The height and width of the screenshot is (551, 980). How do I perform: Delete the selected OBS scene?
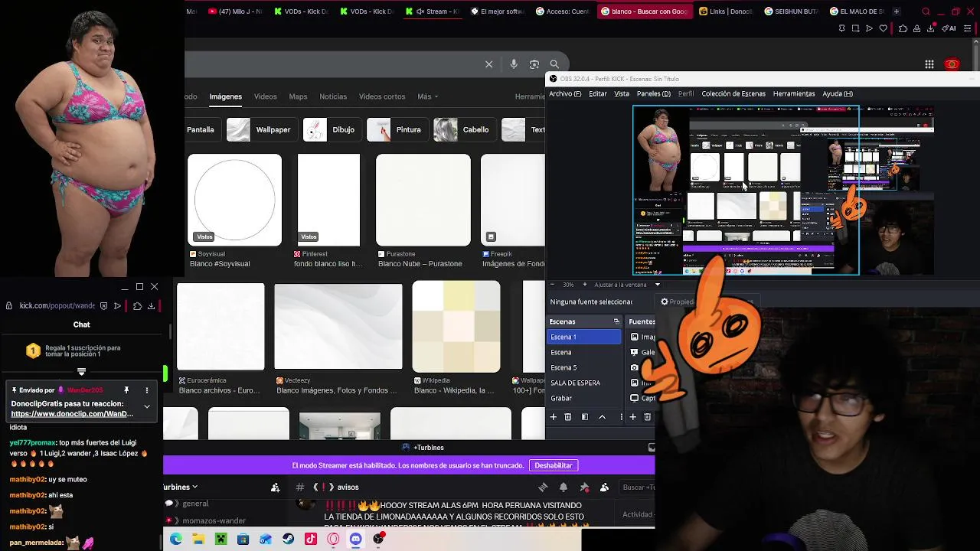[x=567, y=417]
